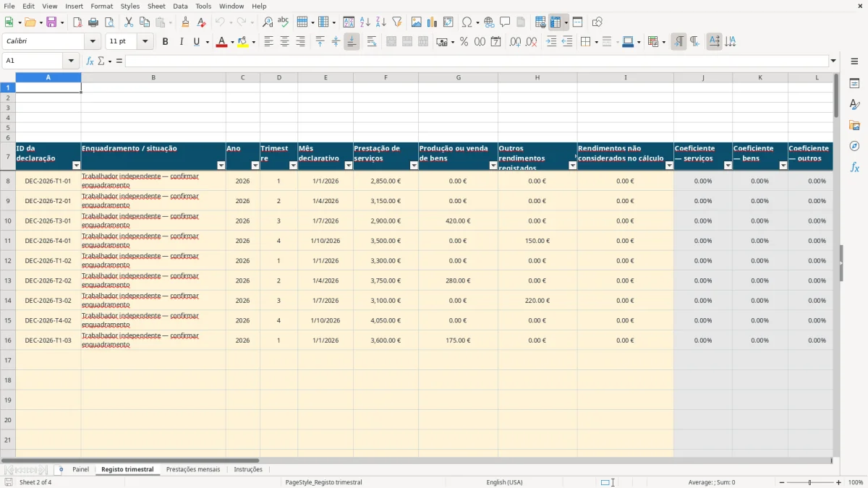Run the spelling check
The image size is (868, 488).
tap(283, 22)
